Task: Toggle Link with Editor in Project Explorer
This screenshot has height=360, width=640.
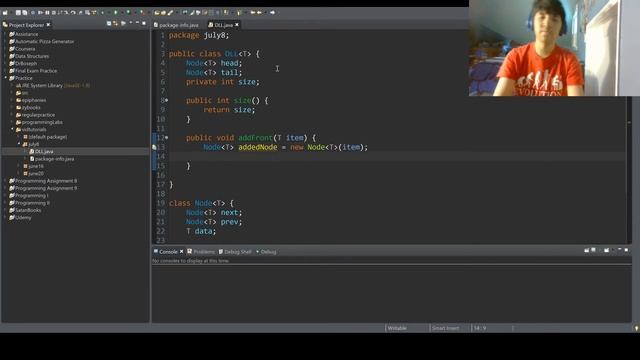Action: coord(116,24)
